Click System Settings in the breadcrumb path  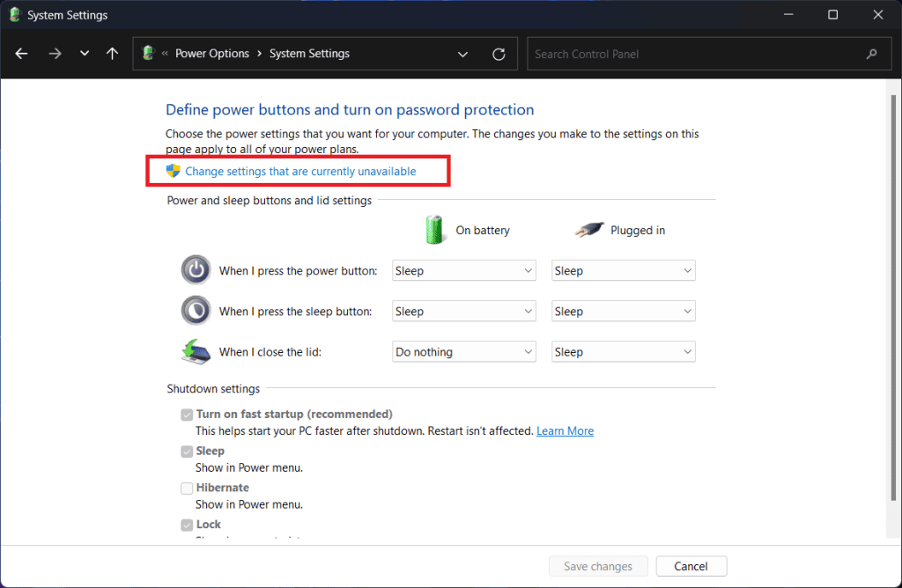pyautogui.click(x=309, y=53)
